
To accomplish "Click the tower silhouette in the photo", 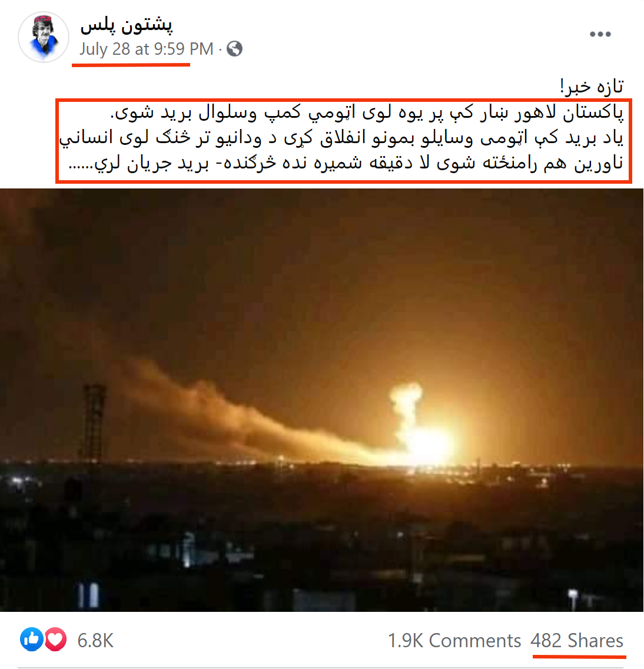I will 92,422.
